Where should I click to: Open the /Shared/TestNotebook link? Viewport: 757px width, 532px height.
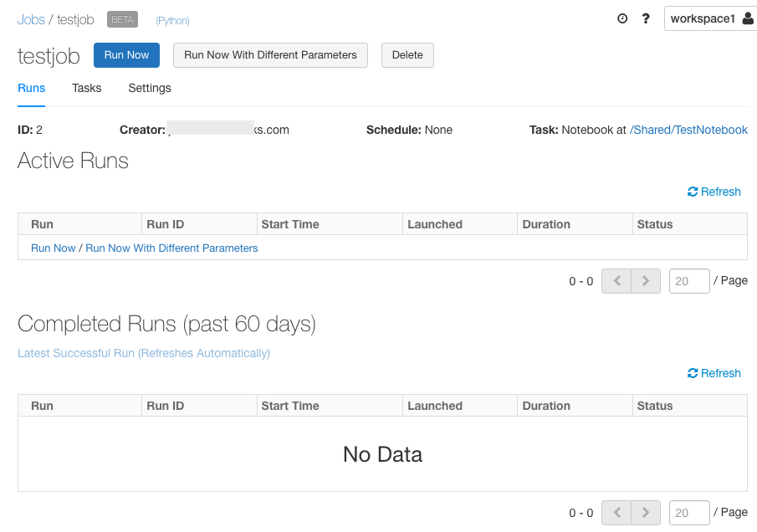(688, 130)
